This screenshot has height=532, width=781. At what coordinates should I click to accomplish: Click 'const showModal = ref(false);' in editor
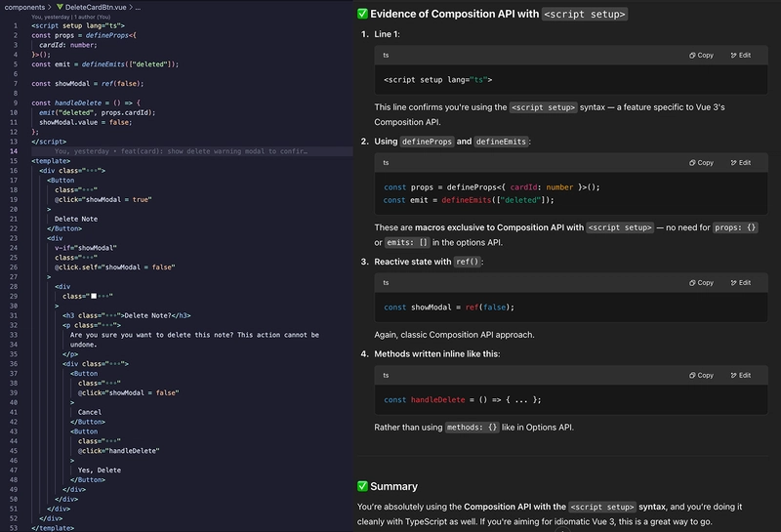pyautogui.click(x=88, y=84)
